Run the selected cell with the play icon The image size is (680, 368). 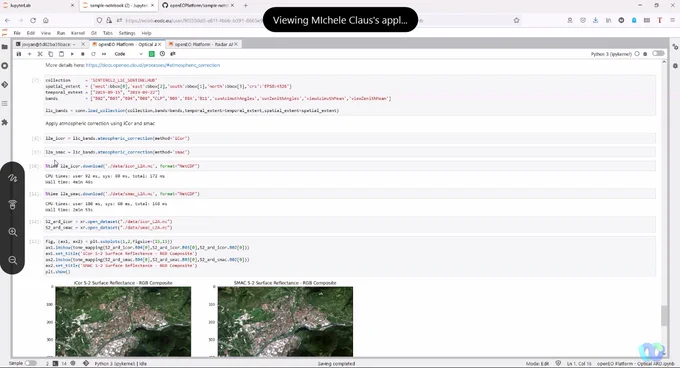72,54
